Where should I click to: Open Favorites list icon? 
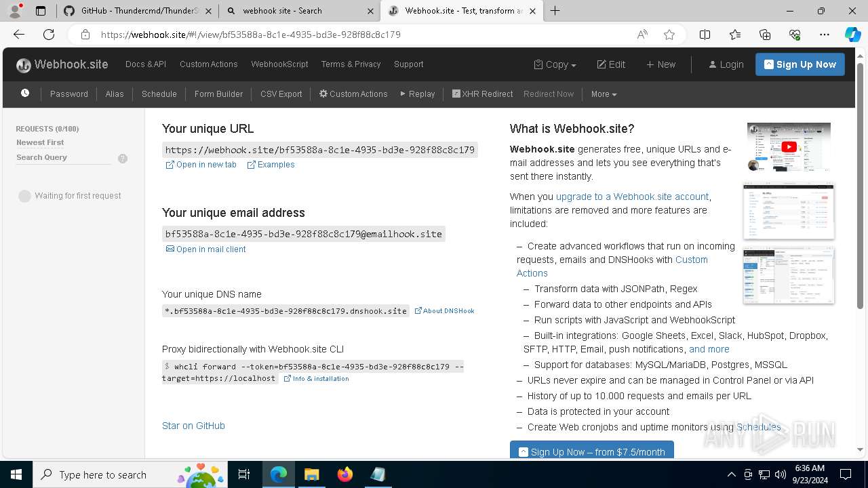coord(735,35)
